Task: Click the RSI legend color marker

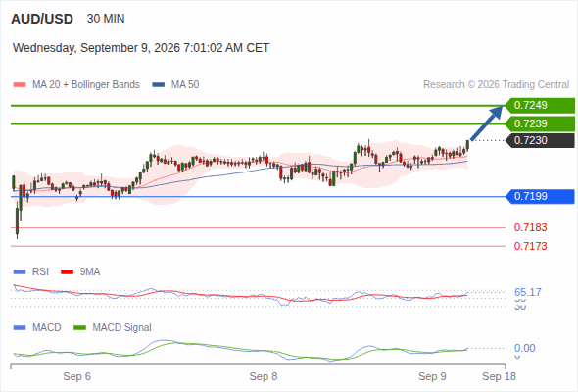Action: 20,272
